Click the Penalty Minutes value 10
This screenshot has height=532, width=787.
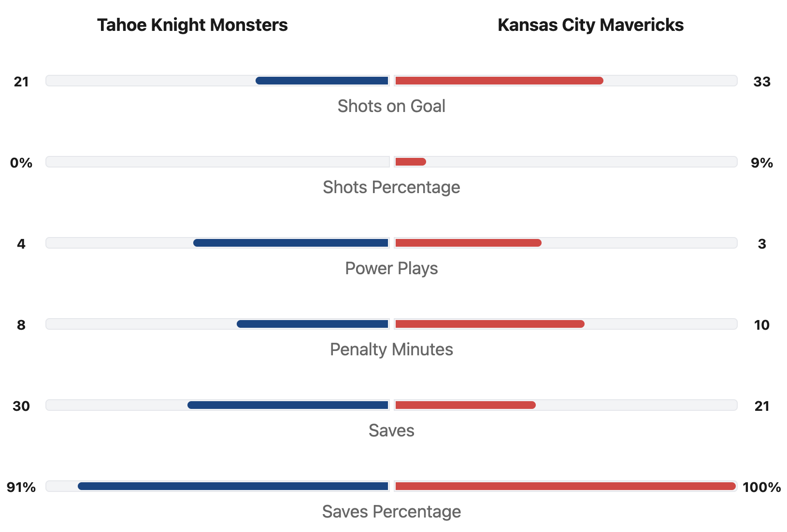pyautogui.click(x=761, y=325)
